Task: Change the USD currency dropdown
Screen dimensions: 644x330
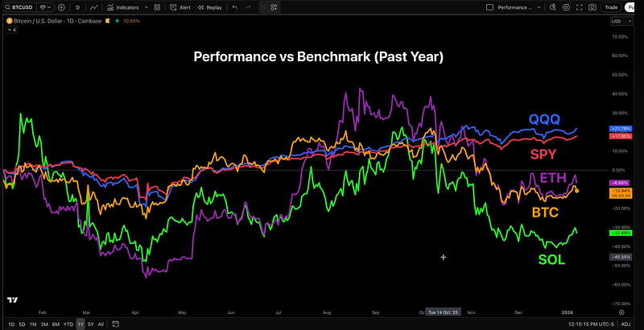Action: pos(621,22)
